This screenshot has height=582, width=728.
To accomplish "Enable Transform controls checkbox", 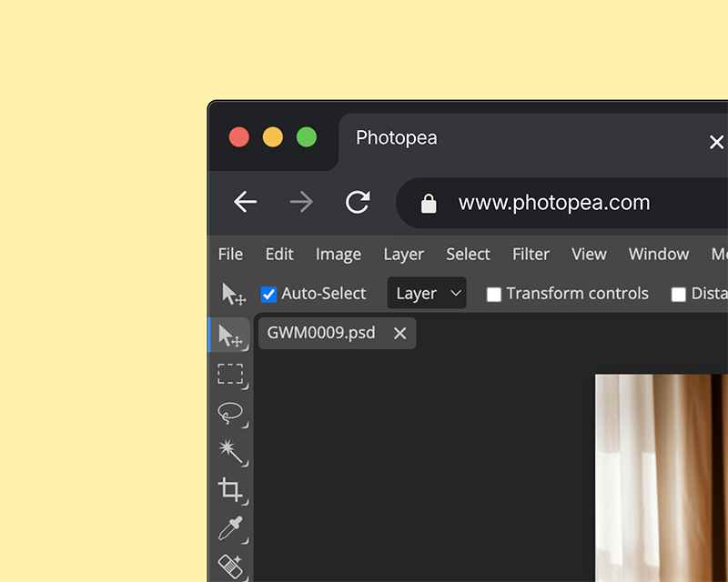I will tap(493, 295).
